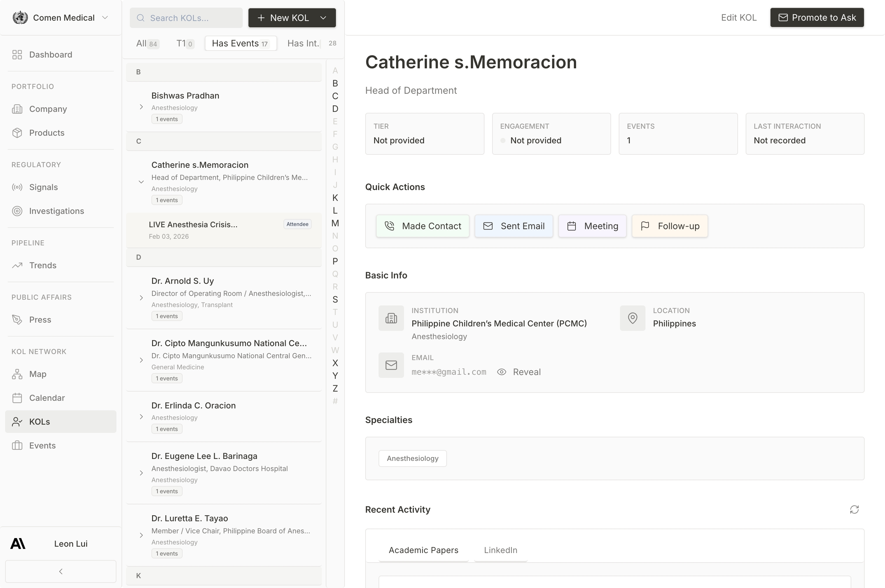This screenshot has width=885, height=588.
Task: Open the KOL Network Map icon
Action: pyautogui.click(x=17, y=374)
